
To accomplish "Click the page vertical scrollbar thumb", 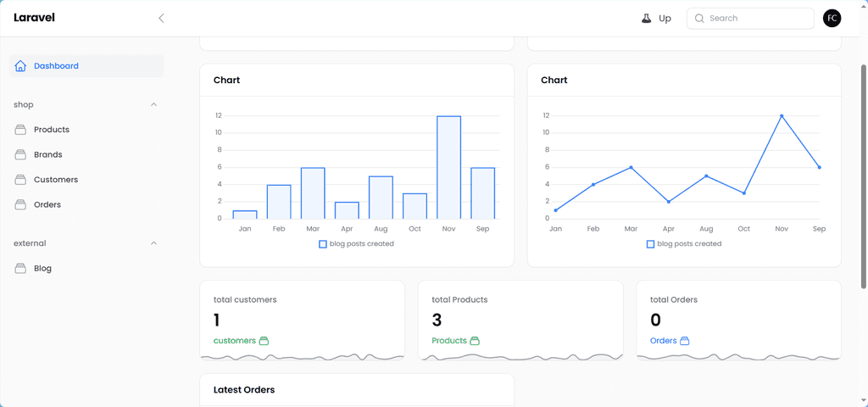I will [864, 176].
